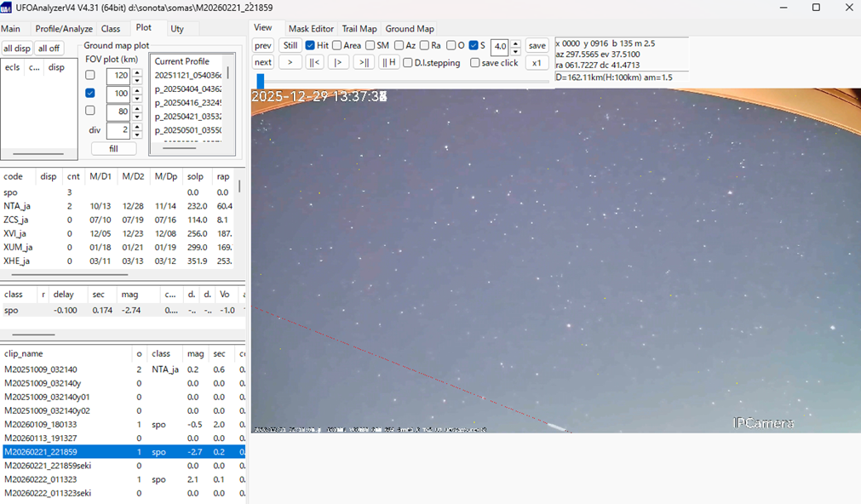This screenshot has width=861, height=504.
Task: Click the fill button
Action: pyautogui.click(x=113, y=148)
